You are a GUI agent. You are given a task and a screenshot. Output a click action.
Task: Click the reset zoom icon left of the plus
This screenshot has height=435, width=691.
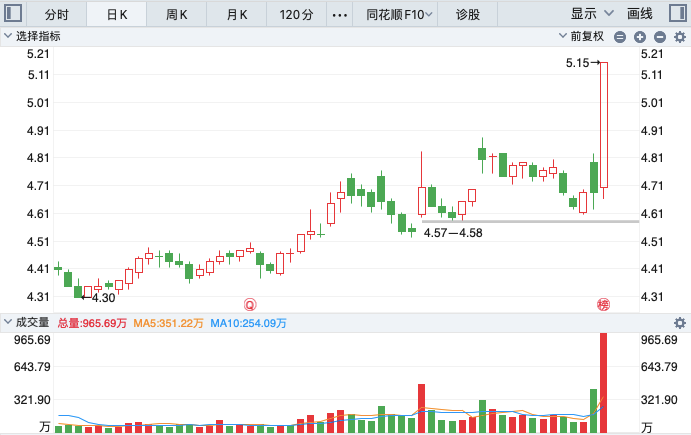point(620,37)
